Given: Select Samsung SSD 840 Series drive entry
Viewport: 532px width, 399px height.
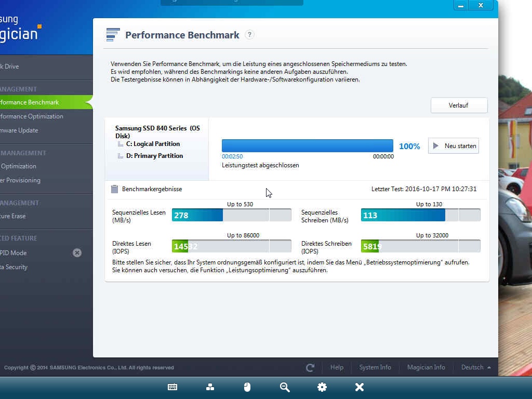Looking at the screenshot, I should pos(157,132).
